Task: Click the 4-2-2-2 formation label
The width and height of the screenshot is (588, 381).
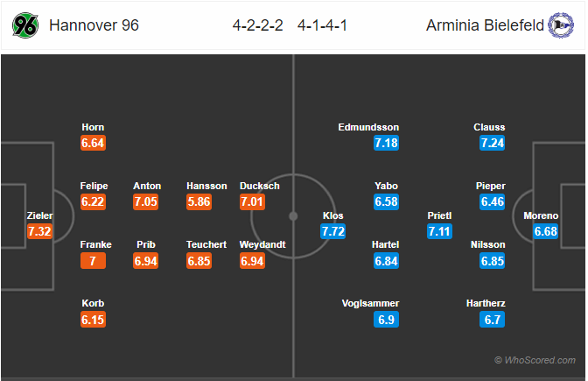Action: (x=257, y=25)
